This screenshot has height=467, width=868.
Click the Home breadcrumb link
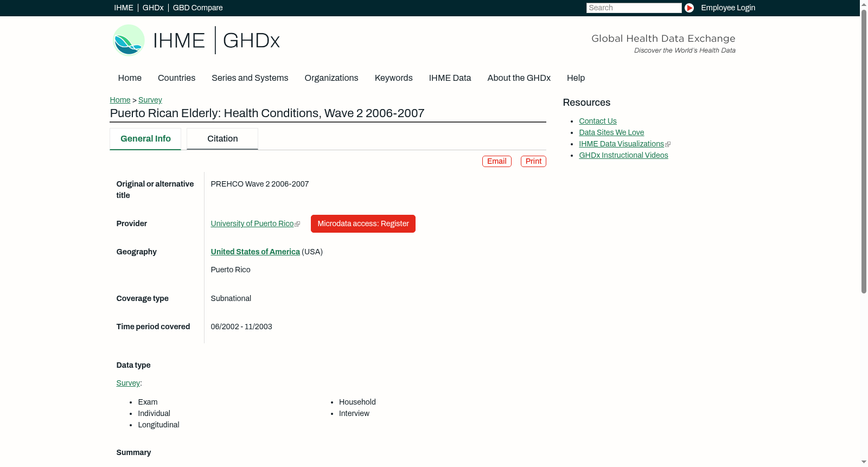[x=120, y=100]
